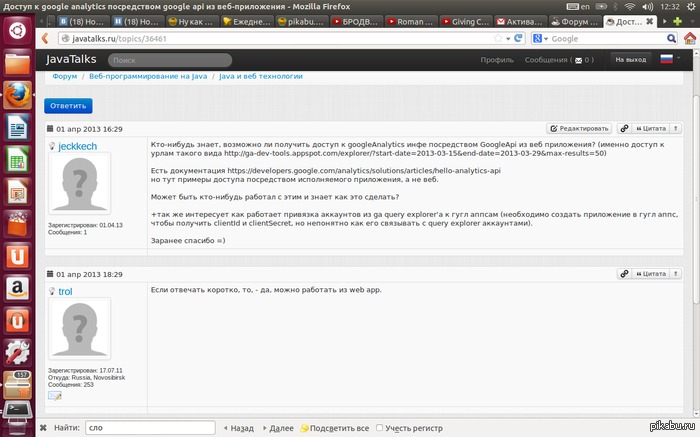Image resolution: width=700 pixels, height=437 pixels.
Task: Switch to the 'Ну как…' tab
Action: (x=192, y=21)
